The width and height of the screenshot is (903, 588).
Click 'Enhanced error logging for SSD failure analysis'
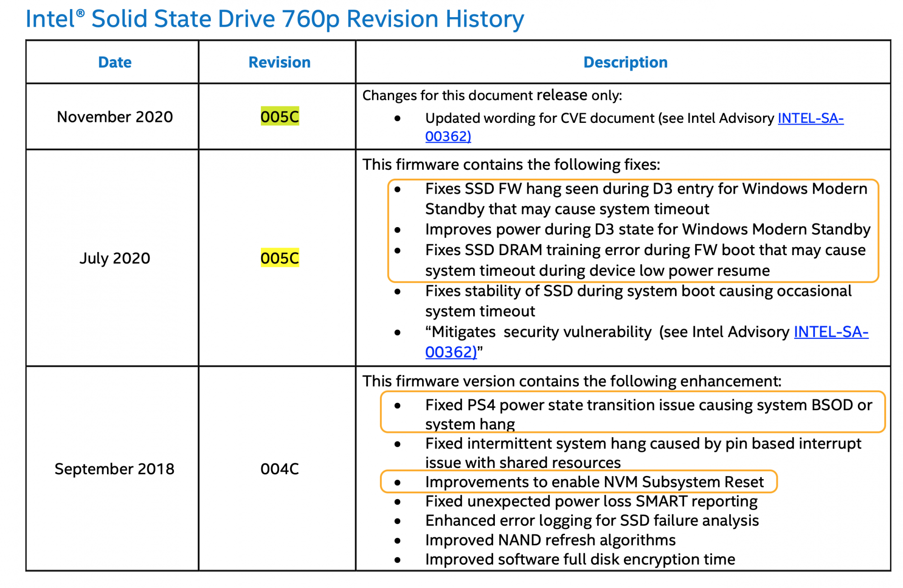pos(592,521)
